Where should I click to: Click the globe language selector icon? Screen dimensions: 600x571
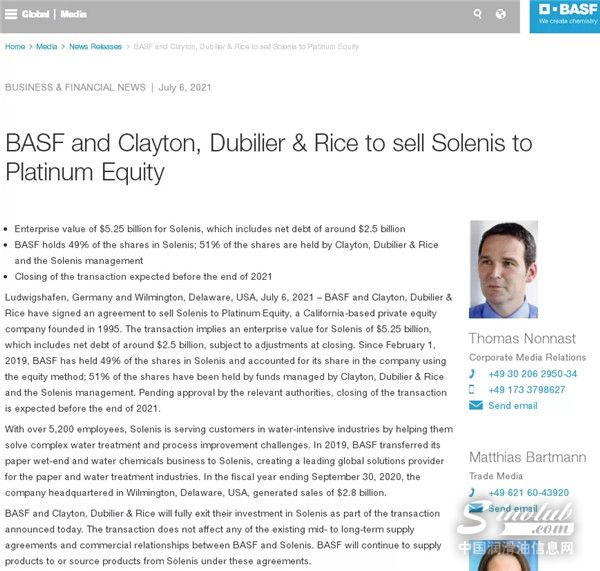pos(501,14)
